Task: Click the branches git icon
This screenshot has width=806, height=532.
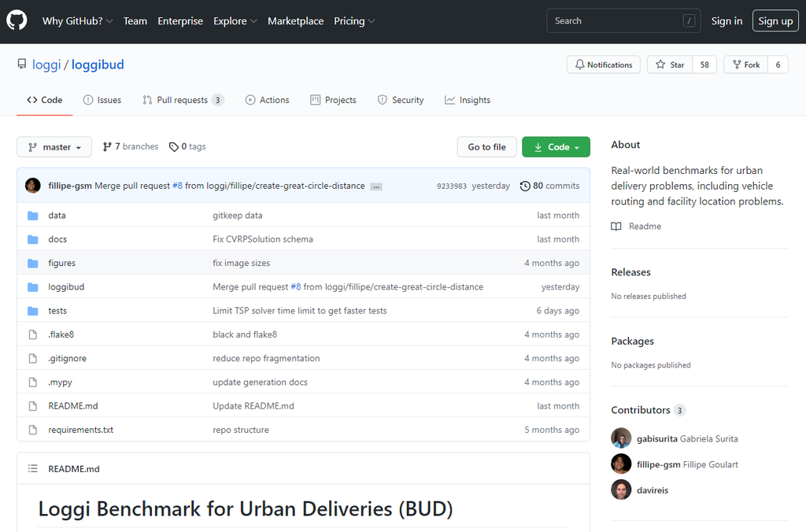Action: 107,147
